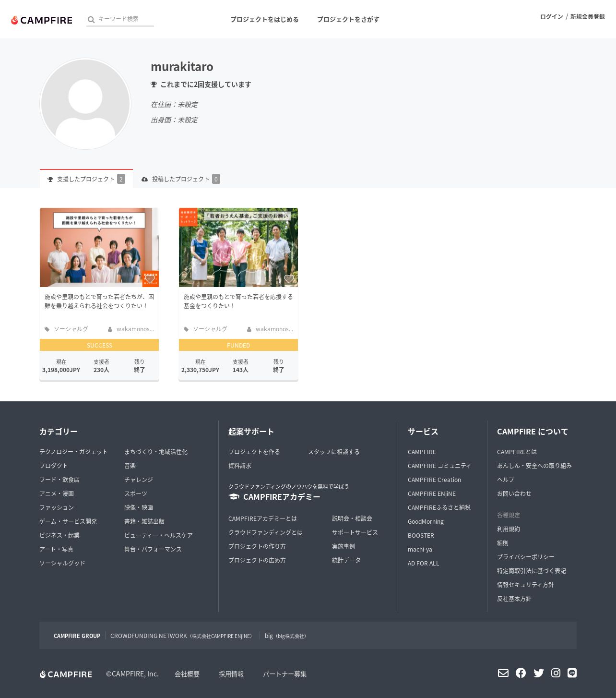Open プロジェクトをはじめる in top navigation
The image size is (616, 698).
264,20
